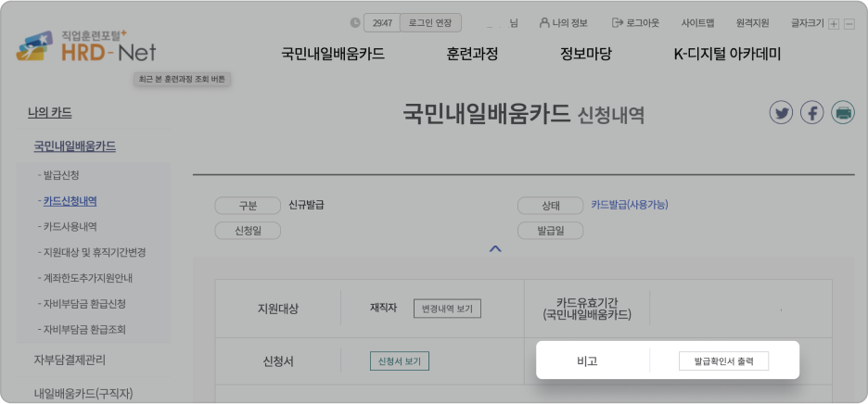Click the 발급확인서 출력 button
This screenshot has width=868, height=404.
coord(723,361)
